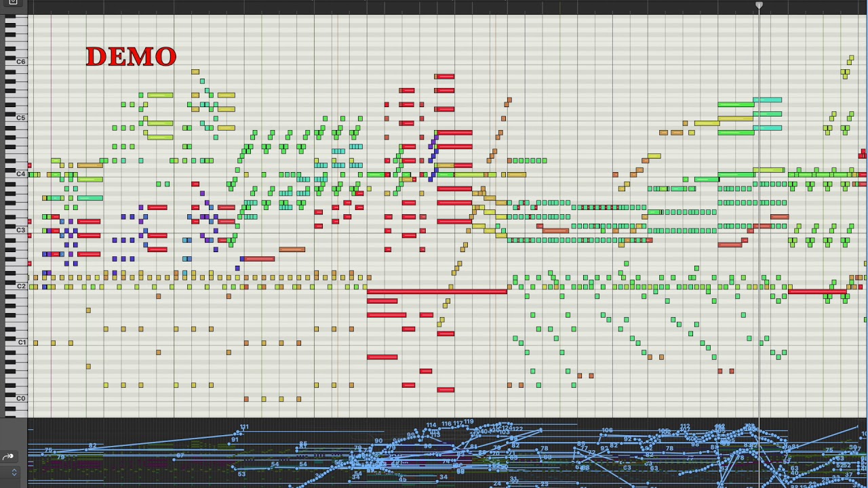The width and height of the screenshot is (868, 488).
Task: Select the topmost red note above C5
Action: click(444, 77)
